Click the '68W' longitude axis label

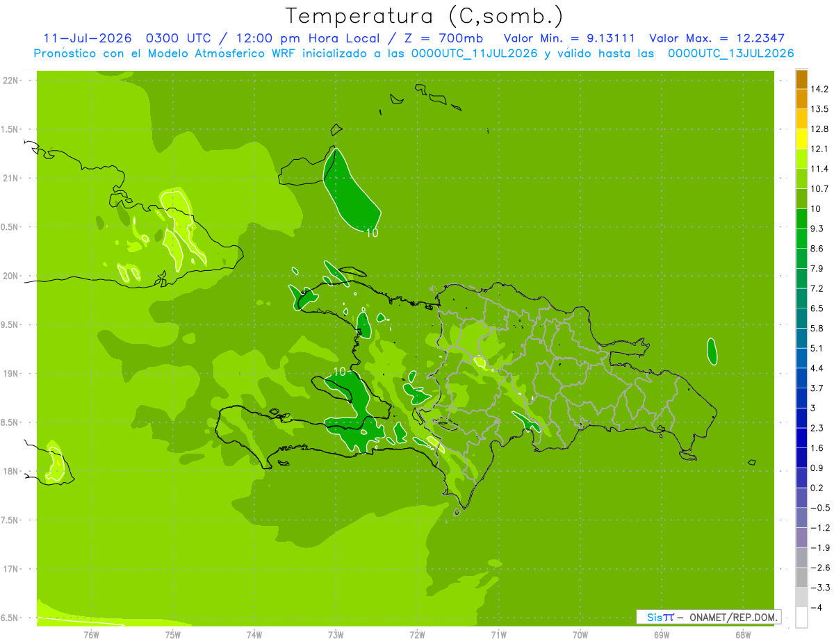(x=743, y=634)
